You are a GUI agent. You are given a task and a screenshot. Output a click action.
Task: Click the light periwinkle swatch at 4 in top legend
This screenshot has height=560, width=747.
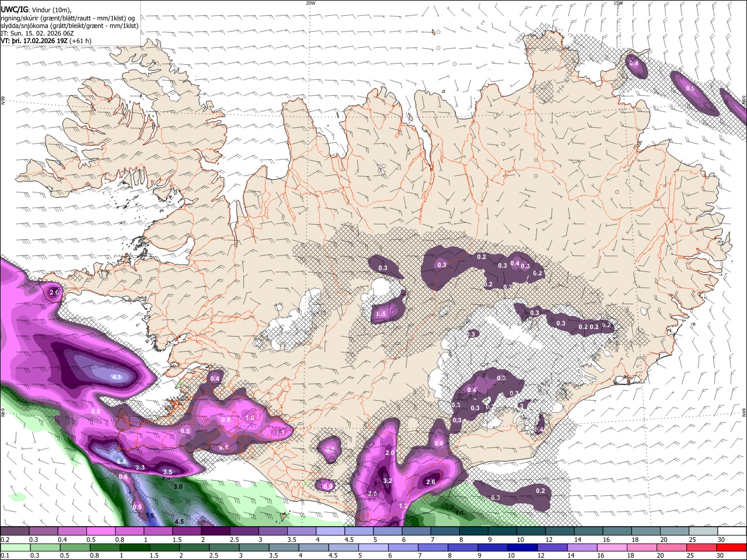tap(329, 531)
